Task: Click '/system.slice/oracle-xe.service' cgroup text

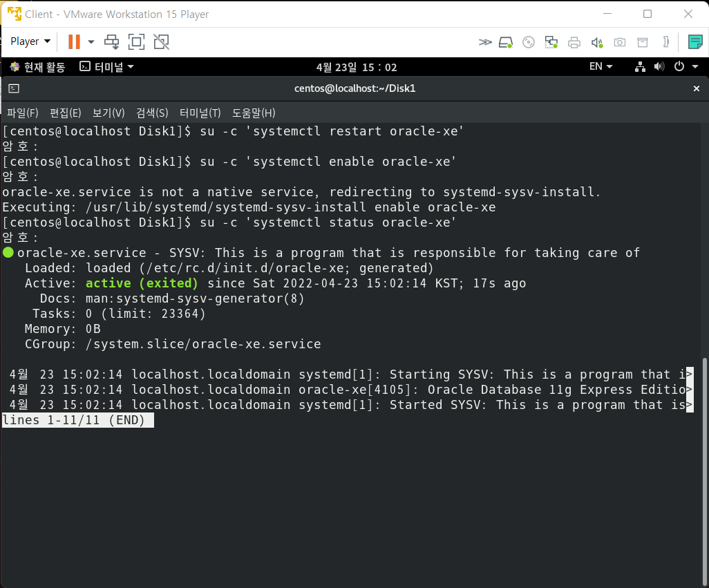Action: 203,344
